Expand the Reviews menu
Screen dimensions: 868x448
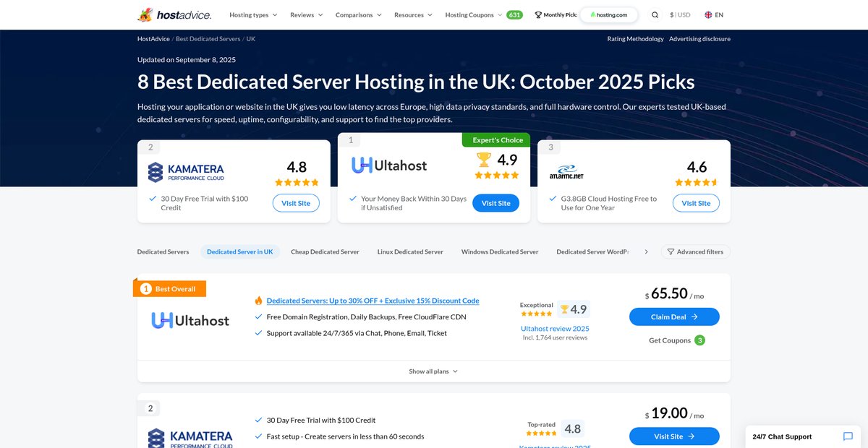pyautogui.click(x=307, y=14)
